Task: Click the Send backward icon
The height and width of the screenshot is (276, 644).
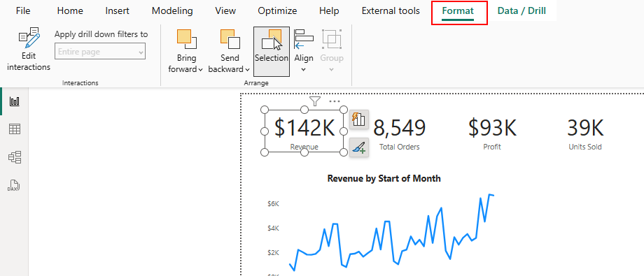Action: click(230, 39)
